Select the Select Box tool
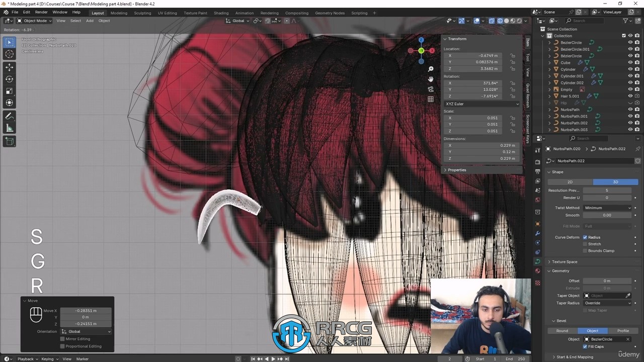The image size is (644, 362). (x=9, y=42)
